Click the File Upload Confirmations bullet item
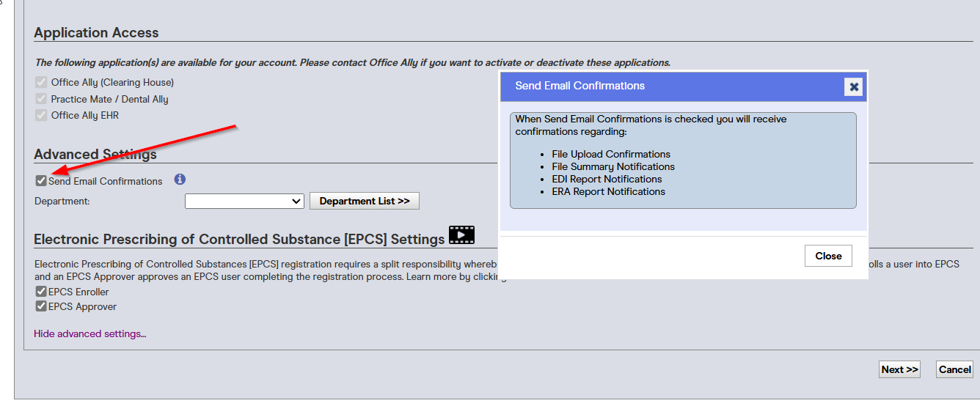The width and height of the screenshot is (980, 406). coord(611,154)
